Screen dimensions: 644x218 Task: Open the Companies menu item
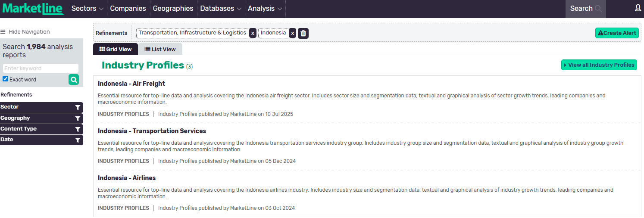click(x=128, y=9)
